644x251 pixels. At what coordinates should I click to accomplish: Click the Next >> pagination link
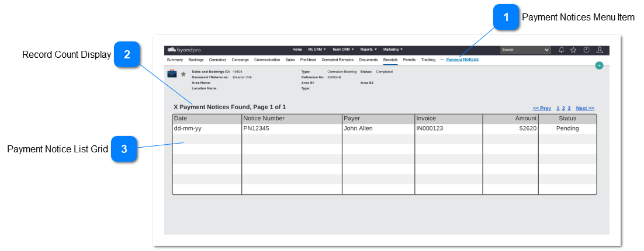[585, 108]
